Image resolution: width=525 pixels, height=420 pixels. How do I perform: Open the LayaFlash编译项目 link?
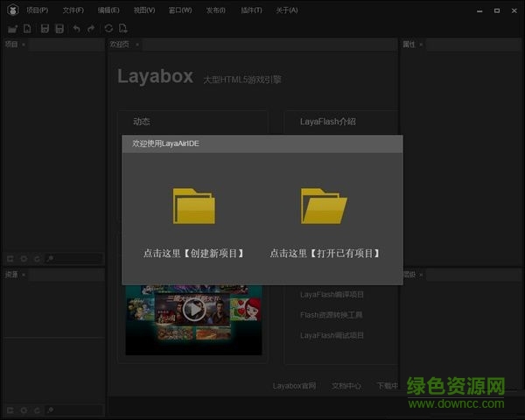(332, 294)
